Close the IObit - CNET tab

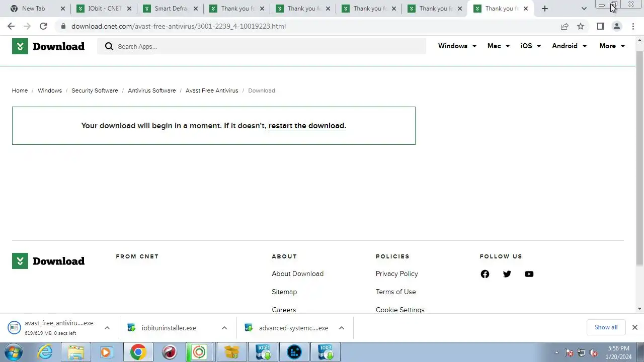tap(129, 9)
